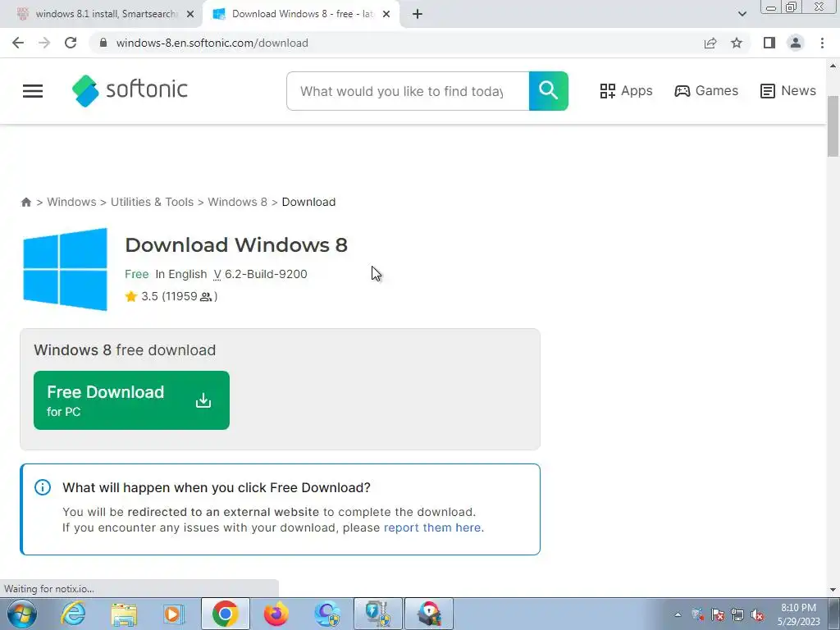Close the Download Windows 8 tab

(386, 14)
